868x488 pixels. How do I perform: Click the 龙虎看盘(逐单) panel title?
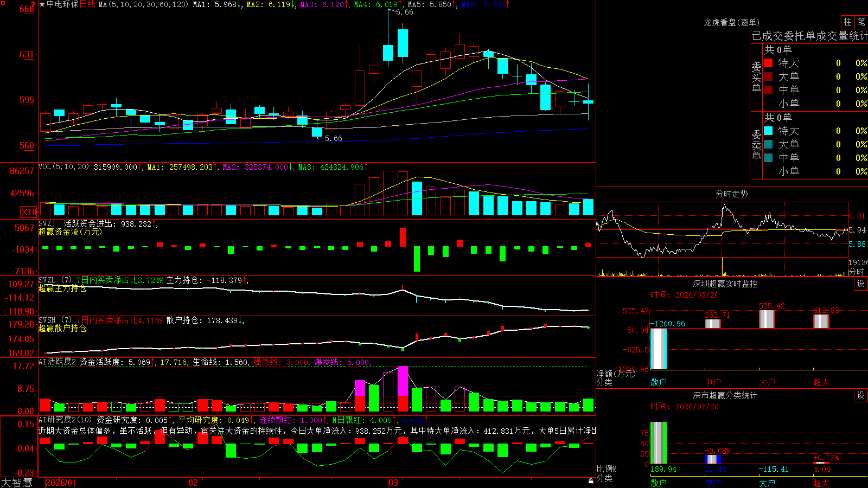731,22
